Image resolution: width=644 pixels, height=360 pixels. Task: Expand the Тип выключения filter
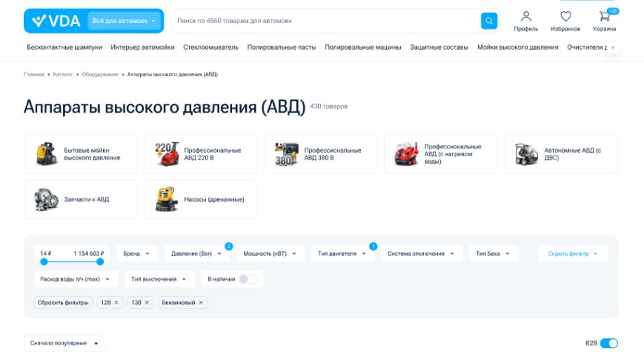pyautogui.click(x=158, y=279)
